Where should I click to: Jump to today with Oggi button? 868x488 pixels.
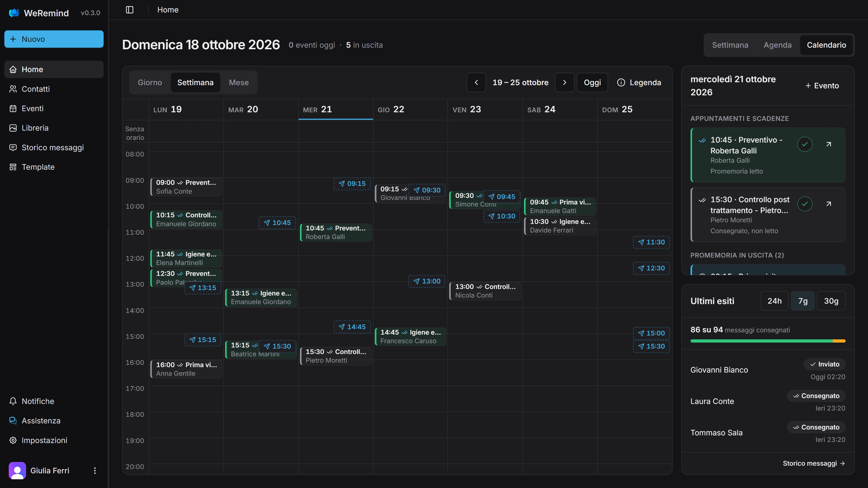[592, 82]
